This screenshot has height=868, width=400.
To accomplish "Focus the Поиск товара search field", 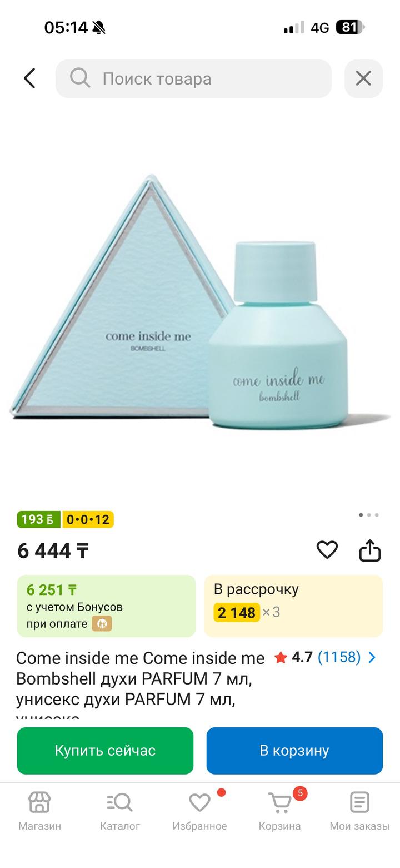I will (x=193, y=78).
